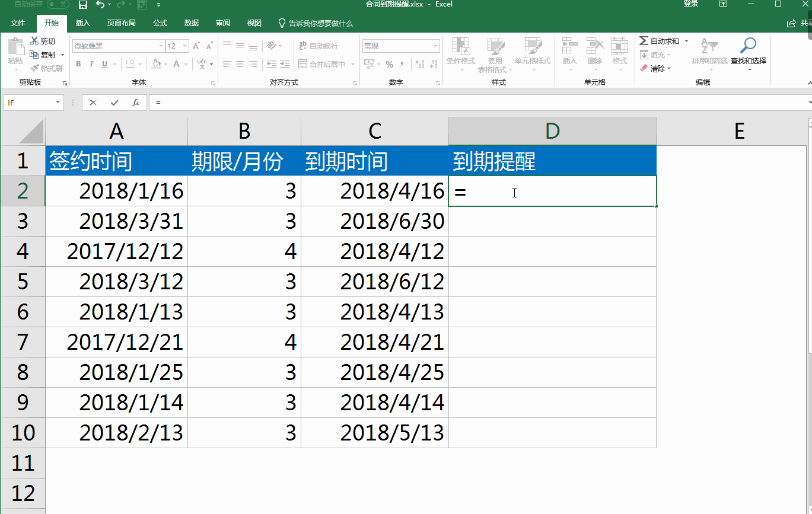This screenshot has width=812, height=514.
Task: Cancel formula entry with X button
Action: pyautogui.click(x=93, y=103)
